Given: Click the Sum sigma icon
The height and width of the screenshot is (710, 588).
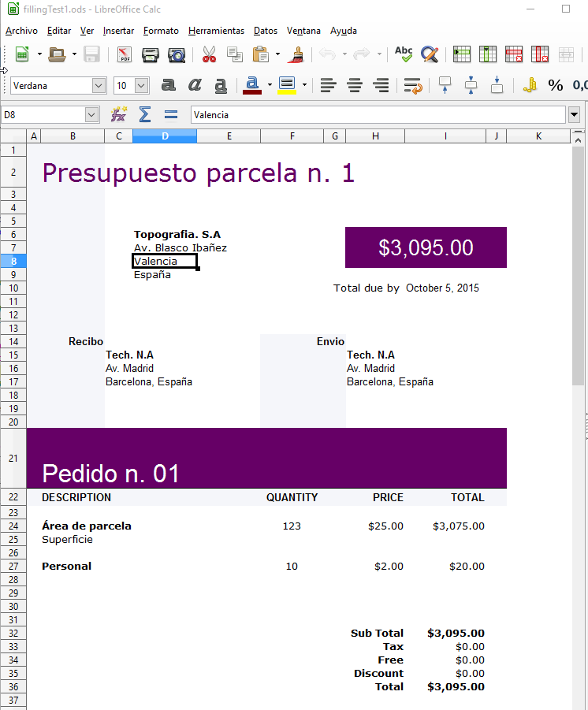Looking at the screenshot, I should pyautogui.click(x=144, y=115).
